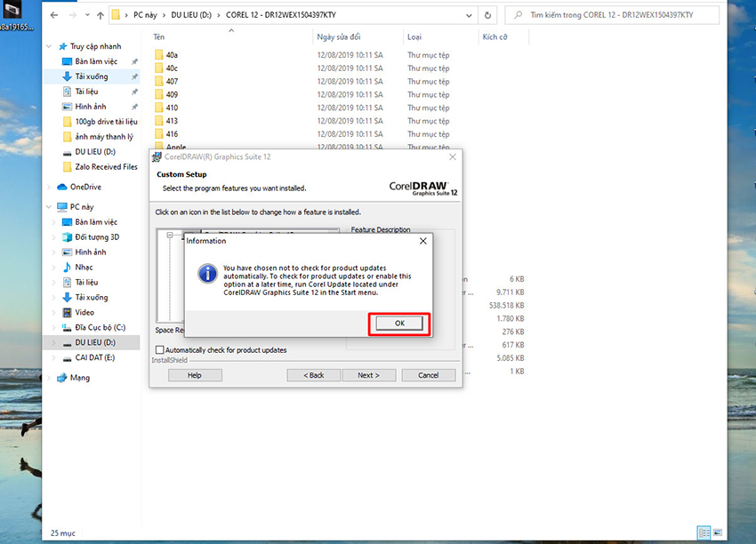Click the Explorer back arrow
Image resolution: width=756 pixels, height=544 pixels.
click(x=54, y=15)
